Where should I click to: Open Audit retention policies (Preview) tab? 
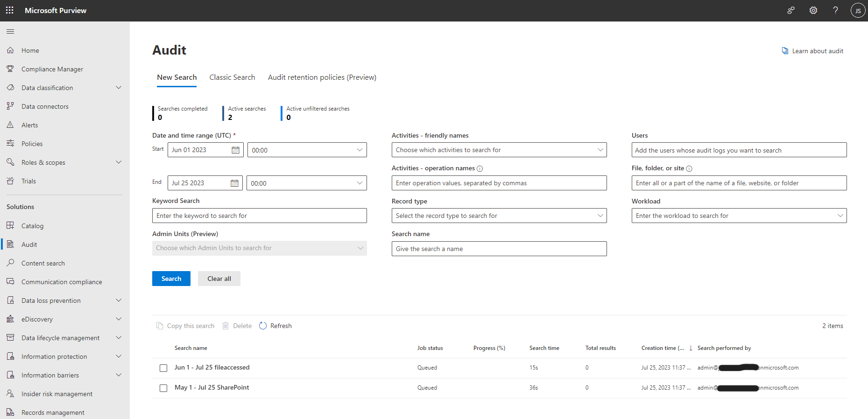[x=322, y=77]
